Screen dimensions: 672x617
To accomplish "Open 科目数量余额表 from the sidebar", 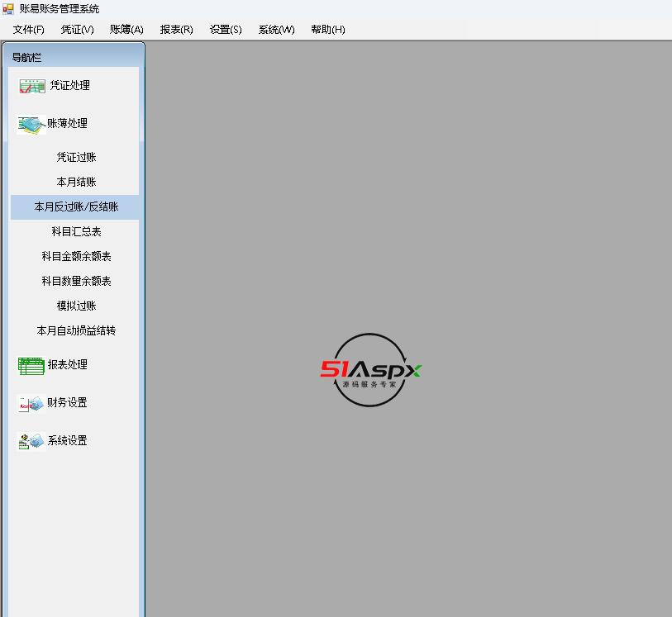I will point(76,282).
